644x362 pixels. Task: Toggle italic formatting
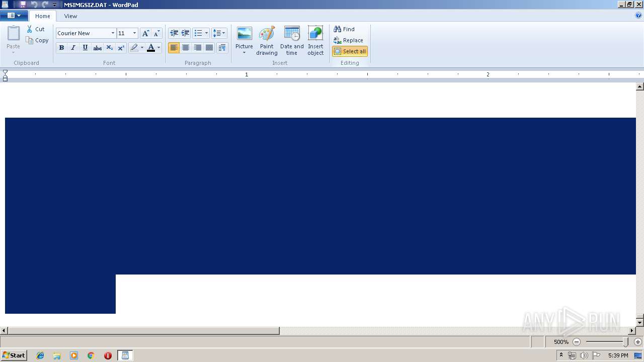click(x=73, y=48)
